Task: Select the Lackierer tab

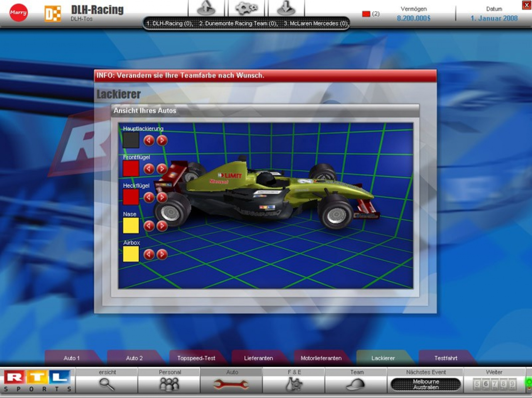Action: (383, 358)
